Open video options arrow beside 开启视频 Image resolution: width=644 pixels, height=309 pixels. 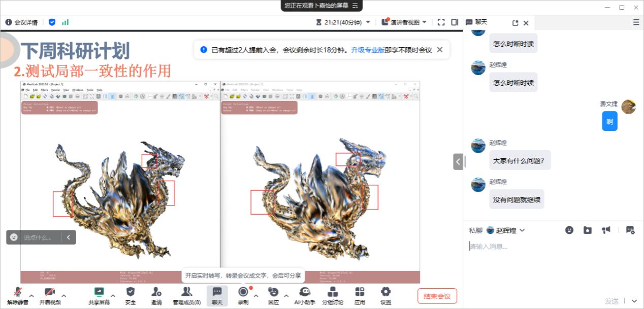click(63, 295)
